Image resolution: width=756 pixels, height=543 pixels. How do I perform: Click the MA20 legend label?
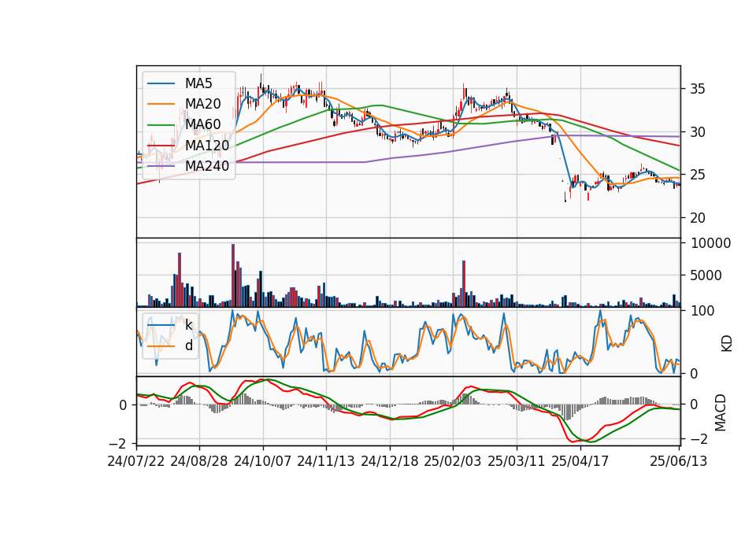coord(202,104)
